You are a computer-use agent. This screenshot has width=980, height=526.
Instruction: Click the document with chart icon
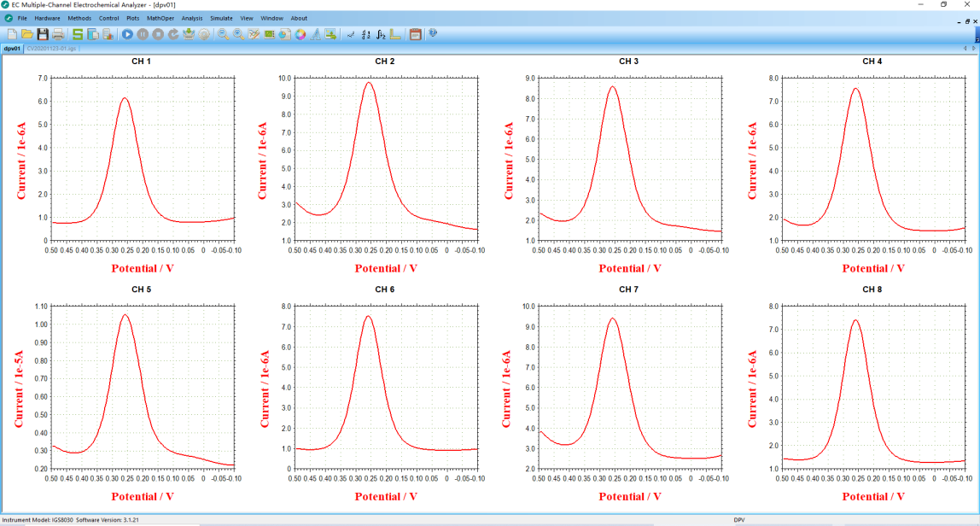click(108, 34)
